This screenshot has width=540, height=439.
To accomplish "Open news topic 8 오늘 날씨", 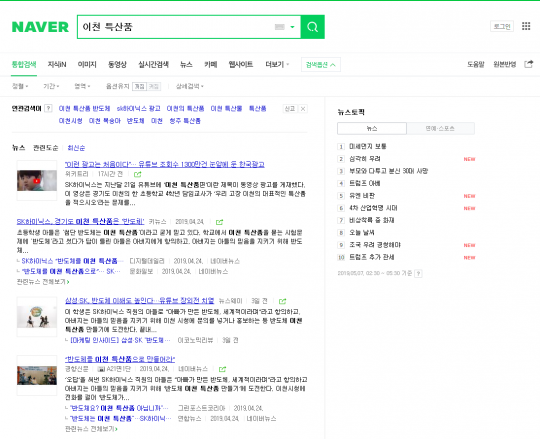I will (x=362, y=232).
